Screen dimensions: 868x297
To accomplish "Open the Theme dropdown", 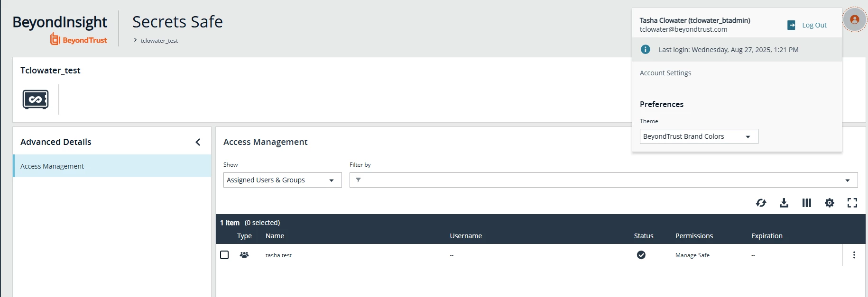I will [x=699, y=136].
